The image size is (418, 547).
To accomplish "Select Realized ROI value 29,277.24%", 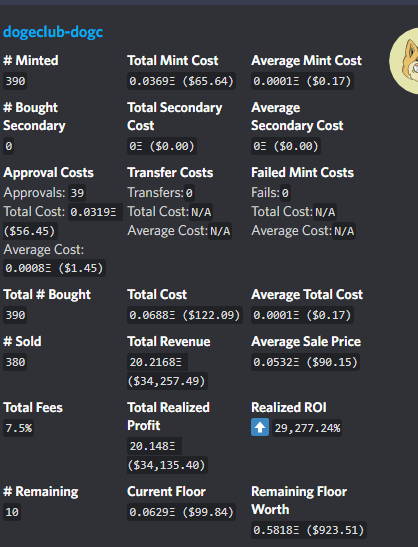I will tap(307, 428).
